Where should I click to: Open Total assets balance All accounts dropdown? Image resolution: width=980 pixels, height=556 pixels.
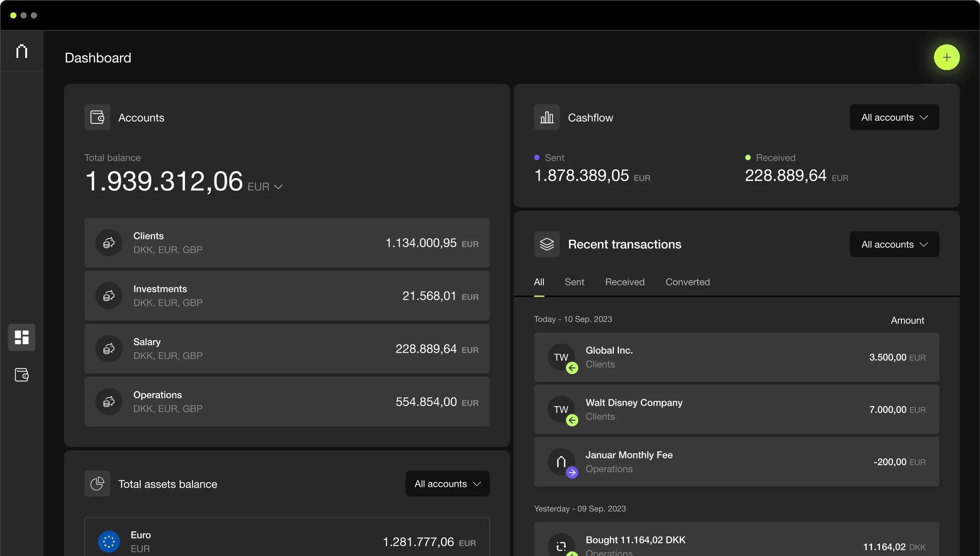click(x=447, y=483)
